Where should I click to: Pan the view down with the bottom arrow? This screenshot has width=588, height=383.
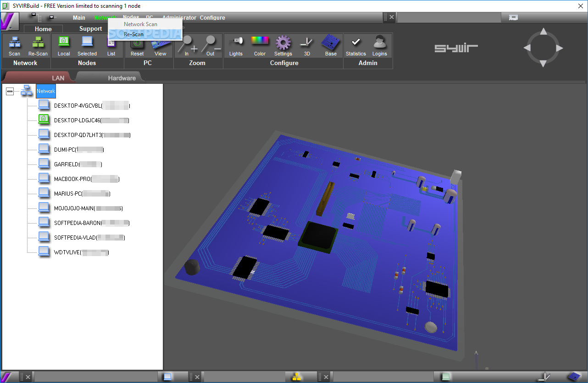pyautogui.click(x=543, y=63)
